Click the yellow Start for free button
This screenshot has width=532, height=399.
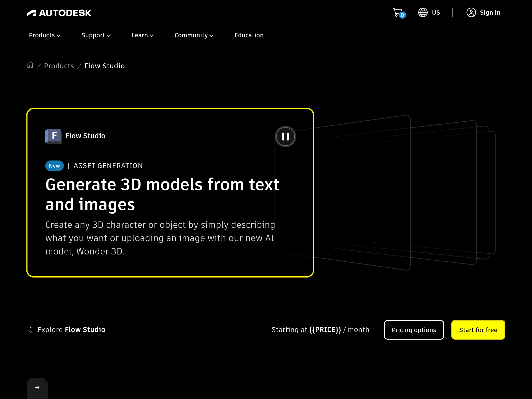tap(478, 330)
